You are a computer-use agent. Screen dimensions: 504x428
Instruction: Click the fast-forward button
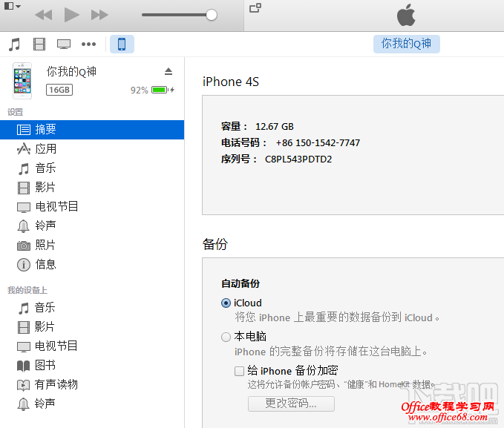99,15
